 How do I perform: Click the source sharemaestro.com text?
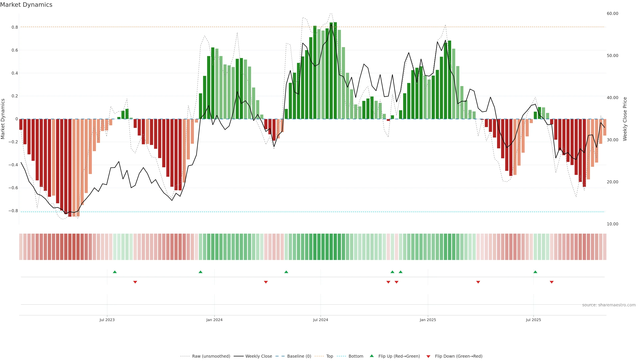coord(609,305)
